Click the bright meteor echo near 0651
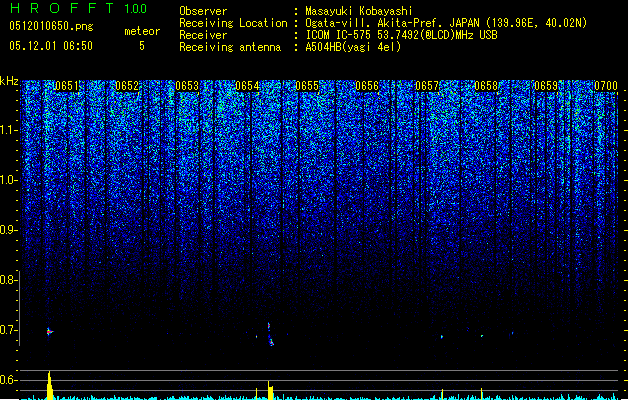This screenshot has height=400, width=629. click(x=49, y=332)
